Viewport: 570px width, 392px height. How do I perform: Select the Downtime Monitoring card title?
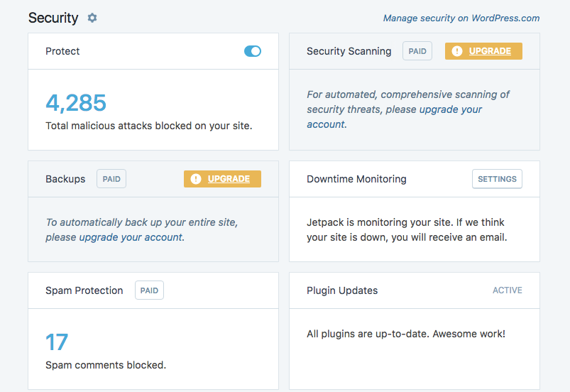click(356, 179)
